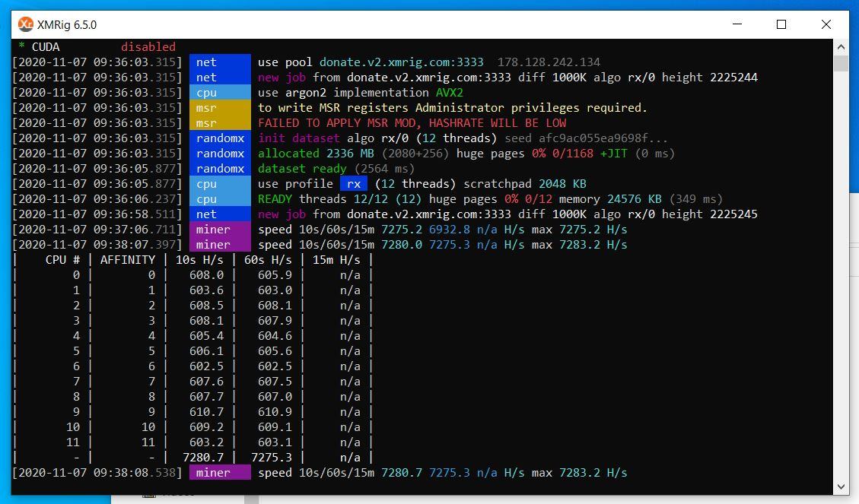Click the total 10s hashrate '7280.7' in table
The height and width of the screenshot is (504, 859).
coord(202,457)
